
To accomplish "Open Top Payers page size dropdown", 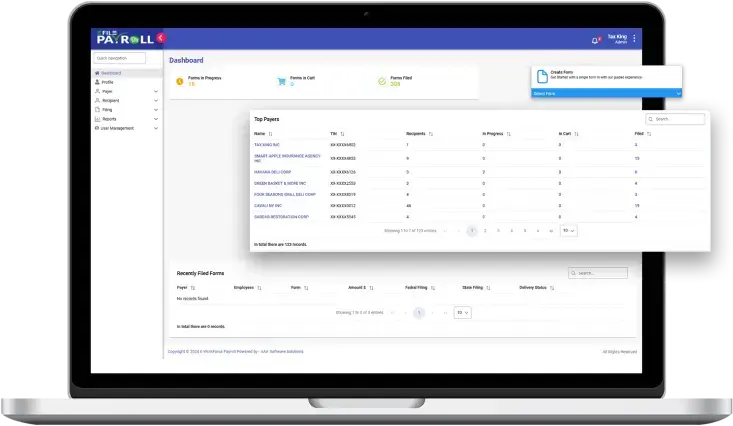I will tap(568, 230).
